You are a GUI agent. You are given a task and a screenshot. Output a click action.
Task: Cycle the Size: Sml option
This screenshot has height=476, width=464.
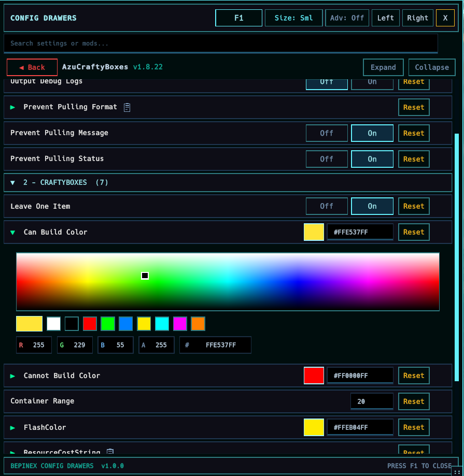[x=293, y=18]
